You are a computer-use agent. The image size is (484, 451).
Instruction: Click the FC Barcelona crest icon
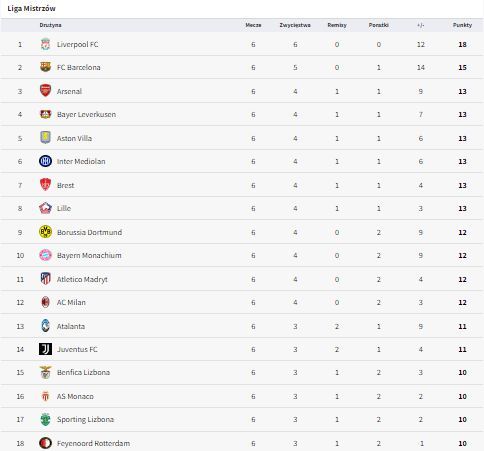tap(45, 67)
